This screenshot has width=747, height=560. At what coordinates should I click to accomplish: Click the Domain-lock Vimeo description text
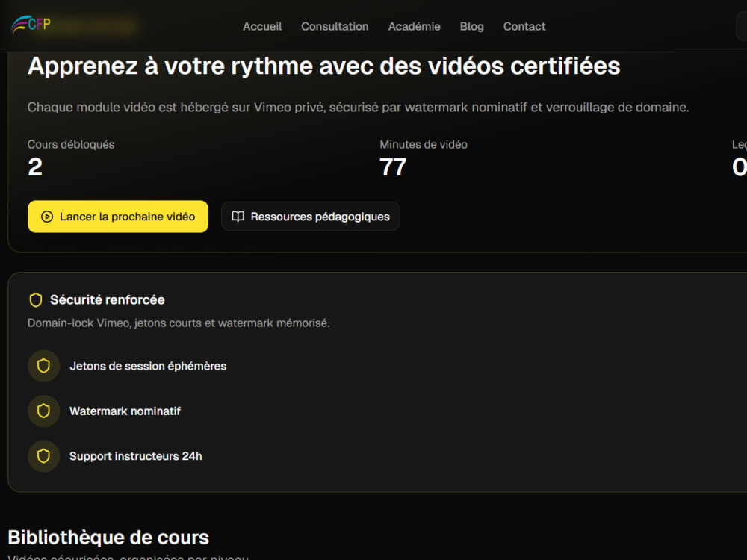pos(179,323)
